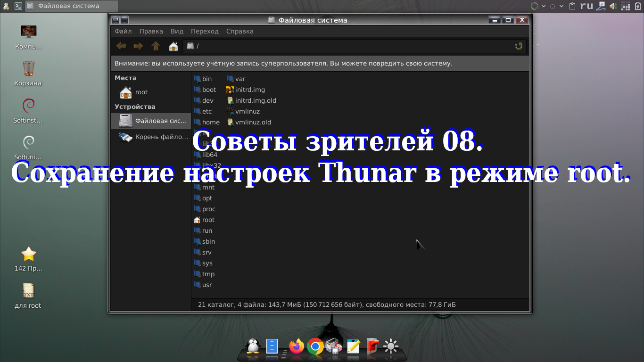644x362 pixels.
Task: Reload the folder with the green refresh icon
Action: (519, 46)
